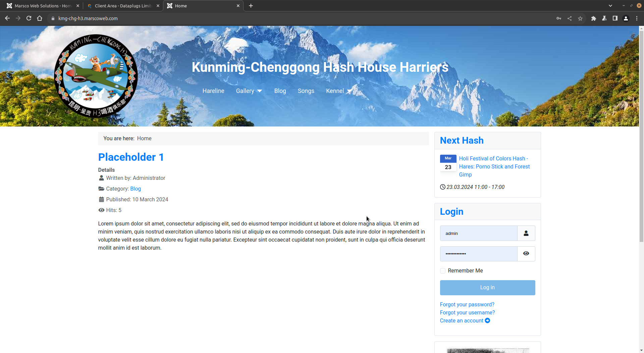Click the username field
Screen dimensions: 644x353
[x=479, y=233]
